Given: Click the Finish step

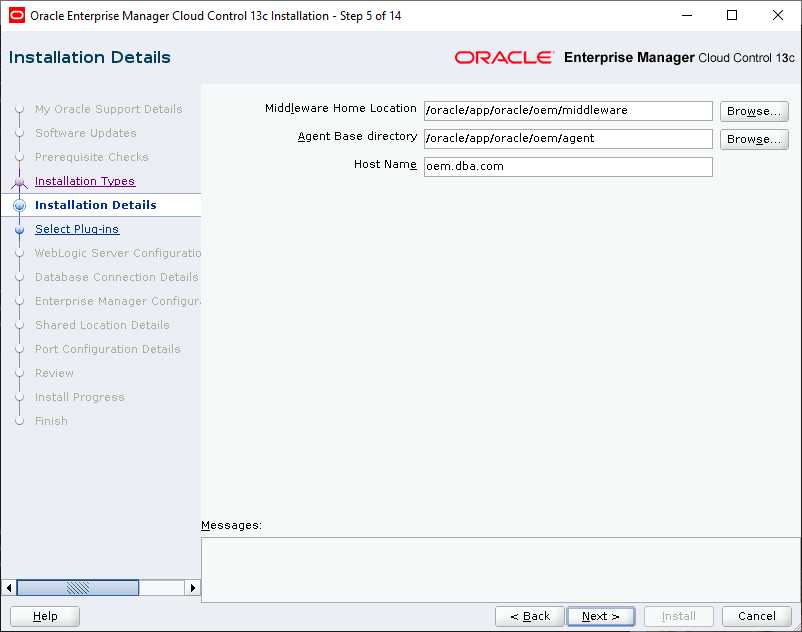Looking at the screenshot, I should pos(51,421).
